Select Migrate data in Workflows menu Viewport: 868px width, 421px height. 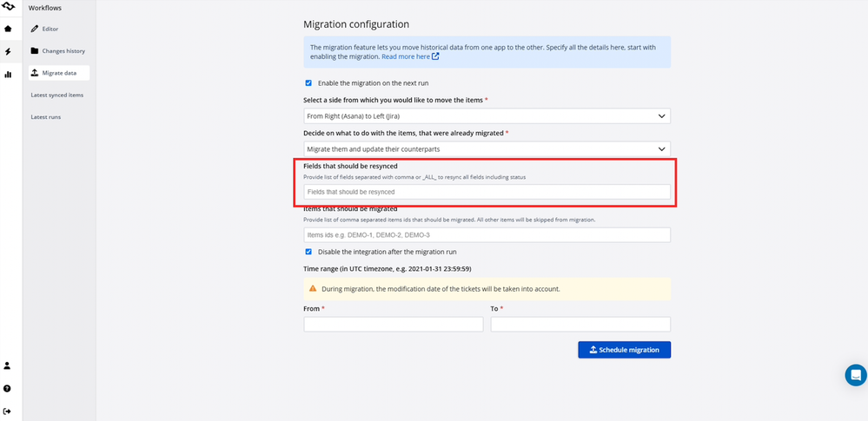[x=59, y=73]
